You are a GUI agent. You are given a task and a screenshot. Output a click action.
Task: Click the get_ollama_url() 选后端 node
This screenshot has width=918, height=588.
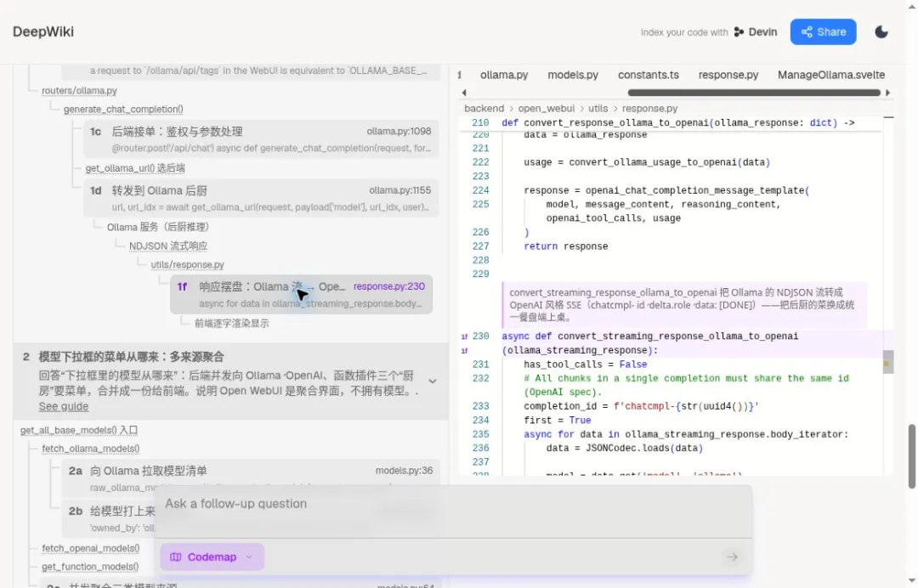135,168
